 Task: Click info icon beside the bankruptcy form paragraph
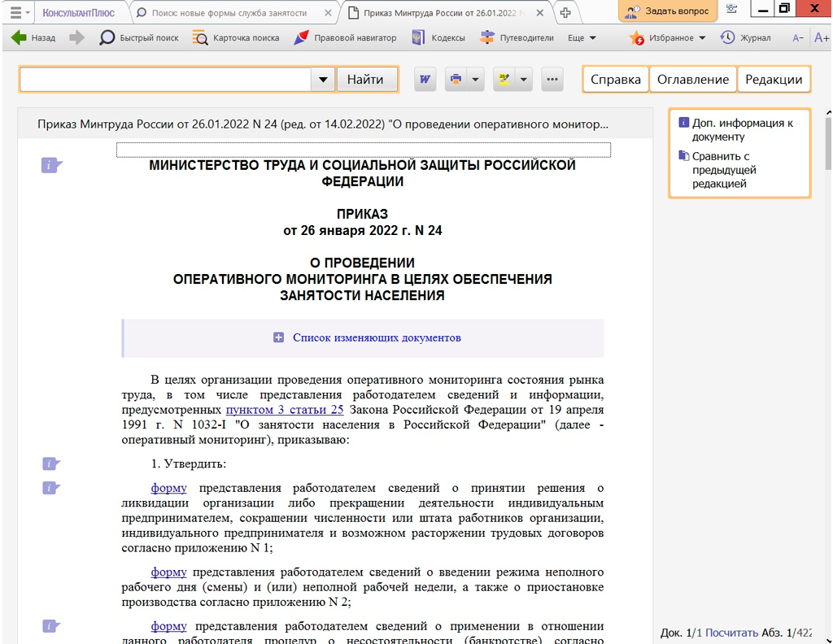[x=51, y=626]
